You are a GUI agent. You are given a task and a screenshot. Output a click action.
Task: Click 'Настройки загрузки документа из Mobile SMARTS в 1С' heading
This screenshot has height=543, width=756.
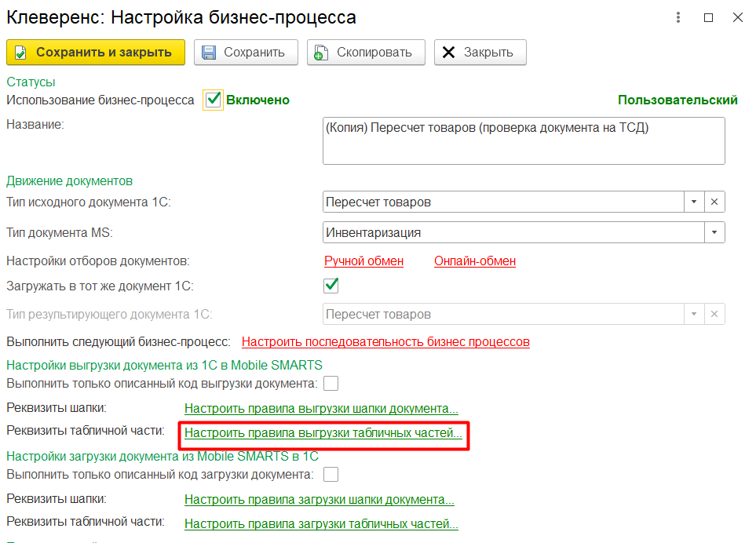point(163,456)
